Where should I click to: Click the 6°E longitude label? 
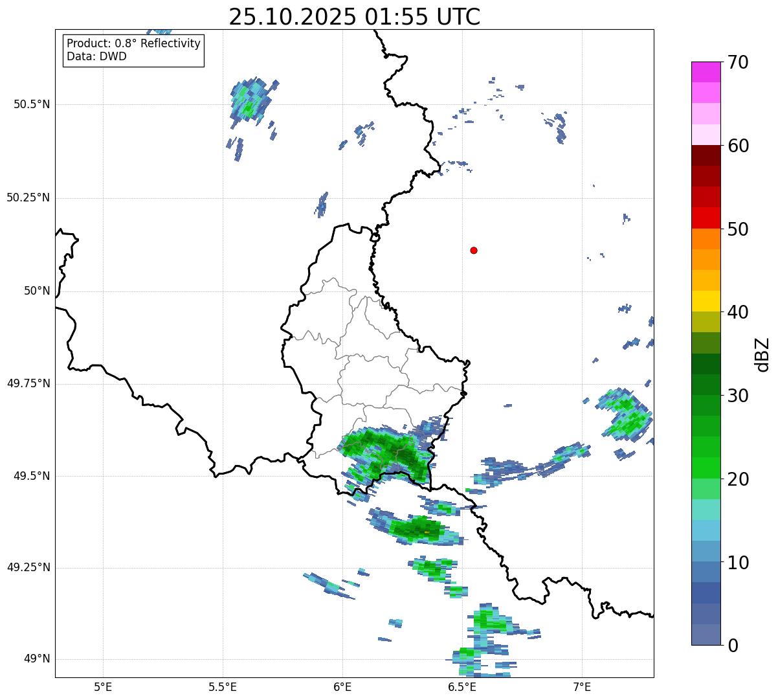coord(342,686)
